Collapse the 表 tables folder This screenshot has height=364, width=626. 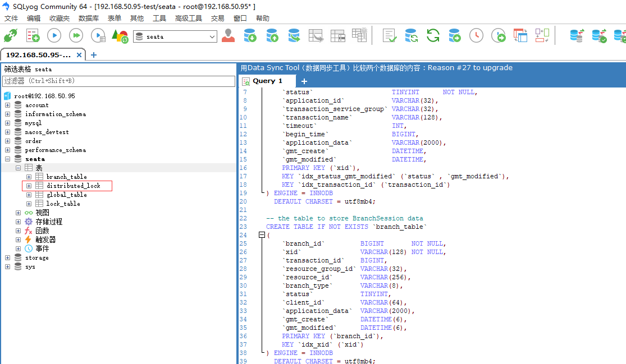click(x=18, y=168)
